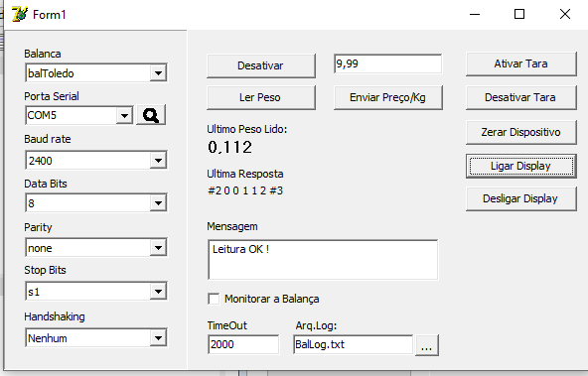588x376 pixels.
Task: Click the Desligar Display button
Action: coord(521,198)
